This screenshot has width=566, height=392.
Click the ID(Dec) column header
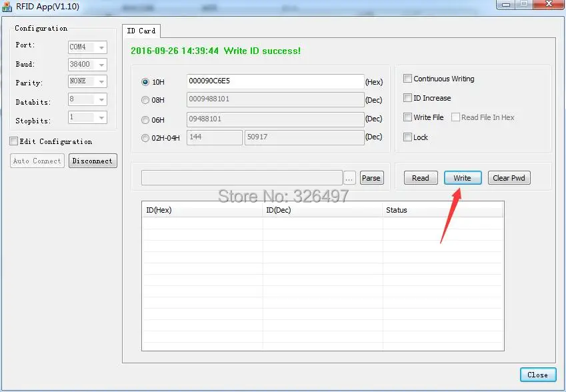coord(323,210)
